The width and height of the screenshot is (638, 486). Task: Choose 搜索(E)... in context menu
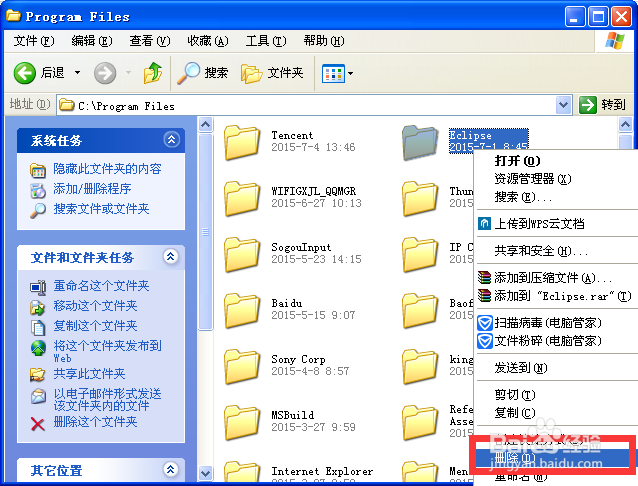click(557, 197)
